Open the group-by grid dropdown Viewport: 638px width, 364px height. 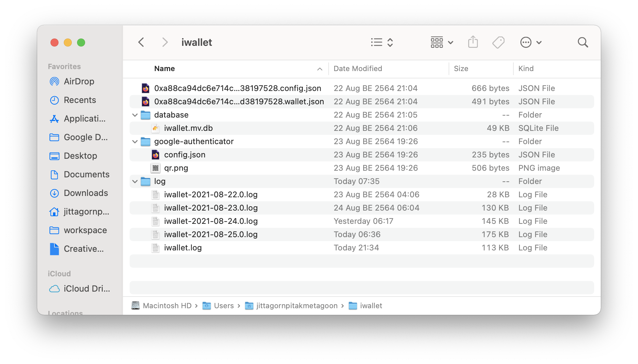click(x=442, y=42)
